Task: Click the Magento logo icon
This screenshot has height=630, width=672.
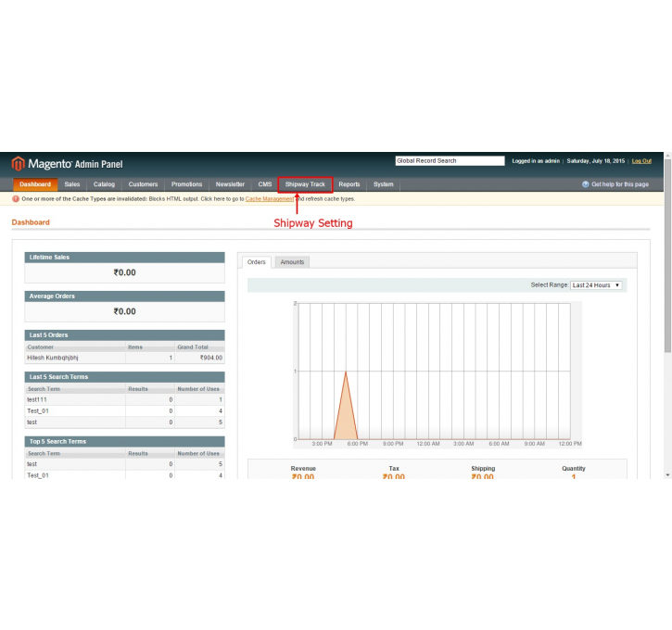Action: point(18,164)
